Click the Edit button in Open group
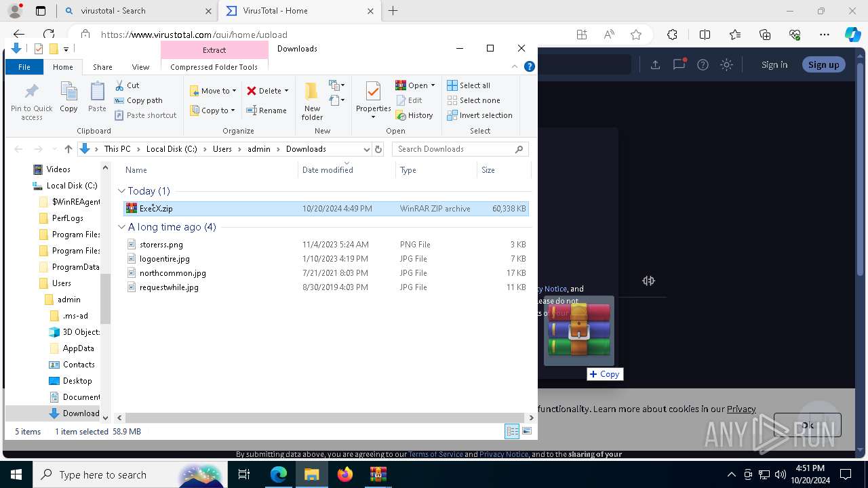The width and height of the screenshot is (868, 488). pos(409,100)
